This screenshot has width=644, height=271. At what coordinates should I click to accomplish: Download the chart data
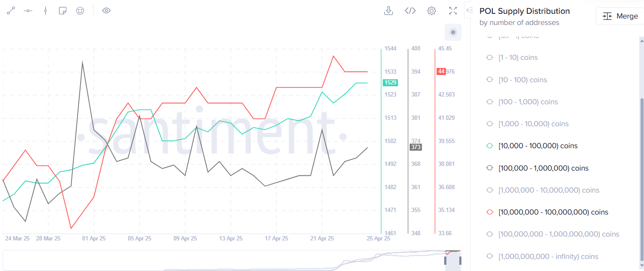(x=389, y=11)
